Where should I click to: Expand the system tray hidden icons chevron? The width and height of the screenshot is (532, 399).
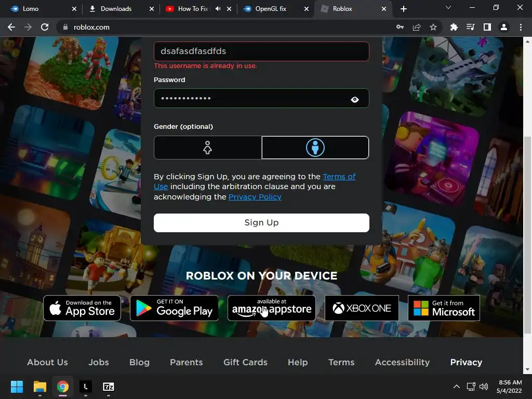pyautogui.click(x=457, y=387)
